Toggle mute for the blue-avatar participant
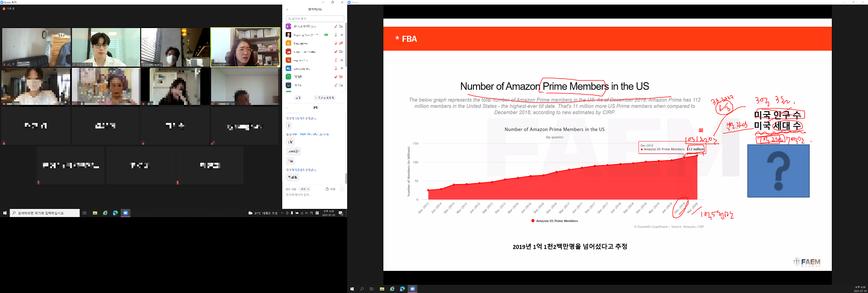Image resolution: width=868 pixels, height=293 pixels. [x=336, y=68]
